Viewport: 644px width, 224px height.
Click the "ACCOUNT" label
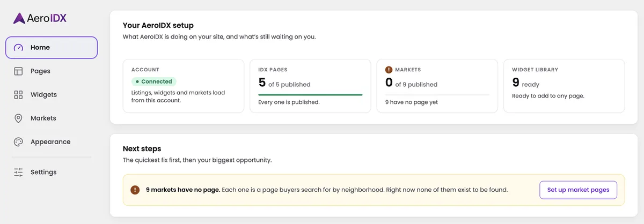pyautogui.click(x=145, y=70)
